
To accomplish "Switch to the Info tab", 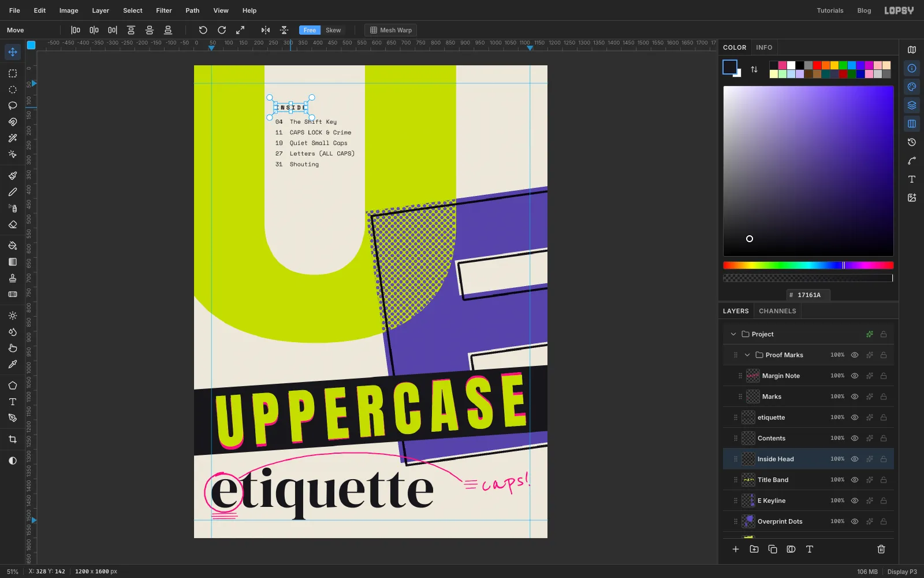I will click(x=764, y=47).
